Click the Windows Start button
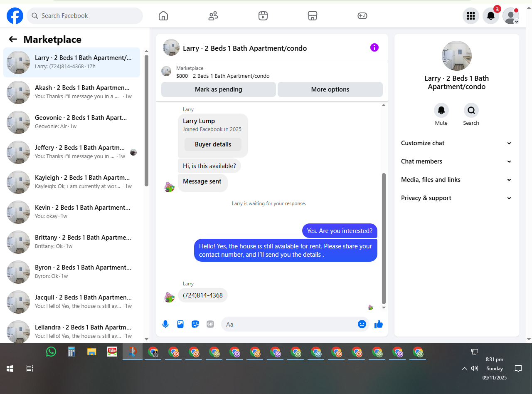 (x=10, y=369)
